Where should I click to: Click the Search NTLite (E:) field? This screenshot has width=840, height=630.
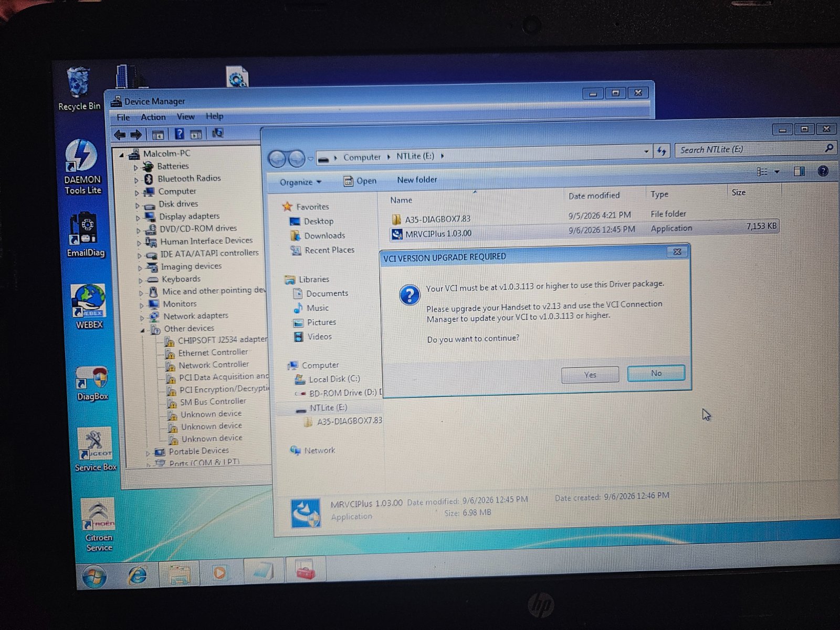click(751, 149)
